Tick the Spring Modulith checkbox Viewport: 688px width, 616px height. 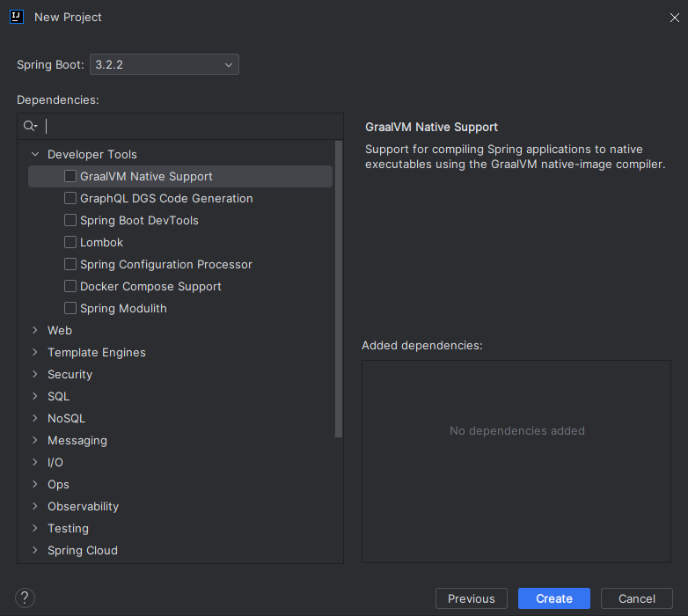[70, 308]
